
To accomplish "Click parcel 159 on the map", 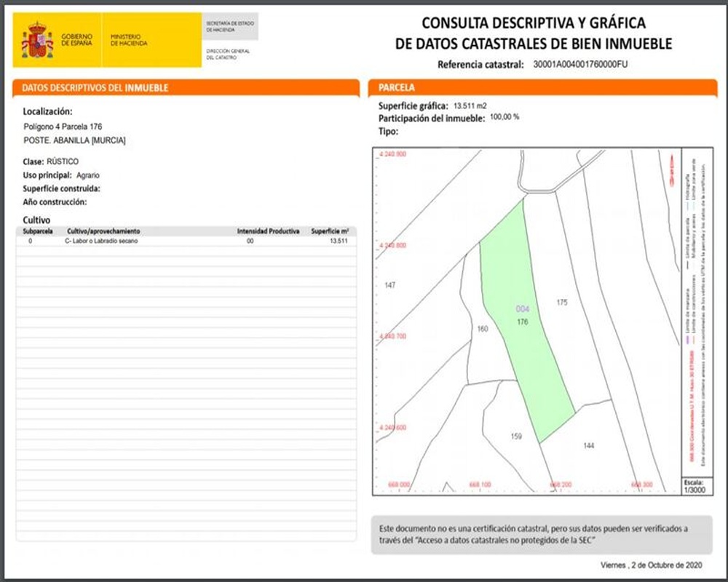I will 516,436.
